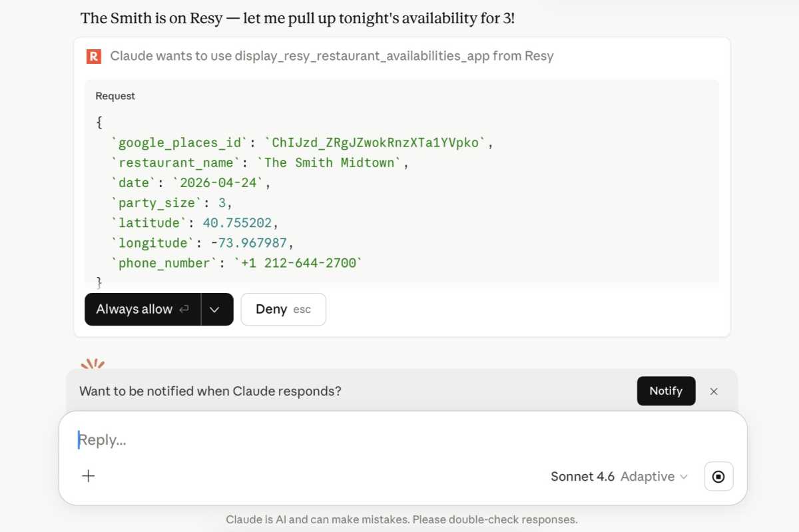799x532 pixels.
Task: Expand options beside Always allow
Action: pyautogui.click(x=215, y=310)
